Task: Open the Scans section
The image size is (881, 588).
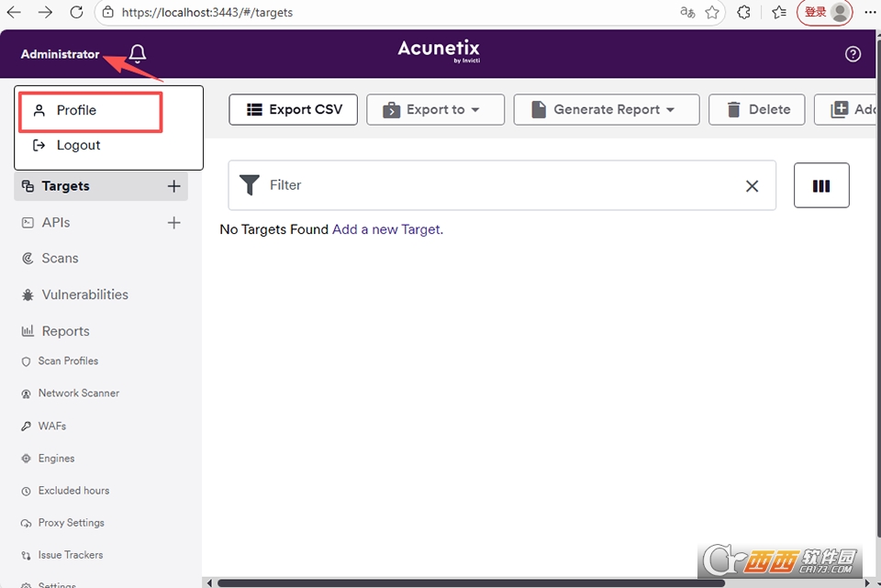Action: pyautogui.click(x=60, y=259)
